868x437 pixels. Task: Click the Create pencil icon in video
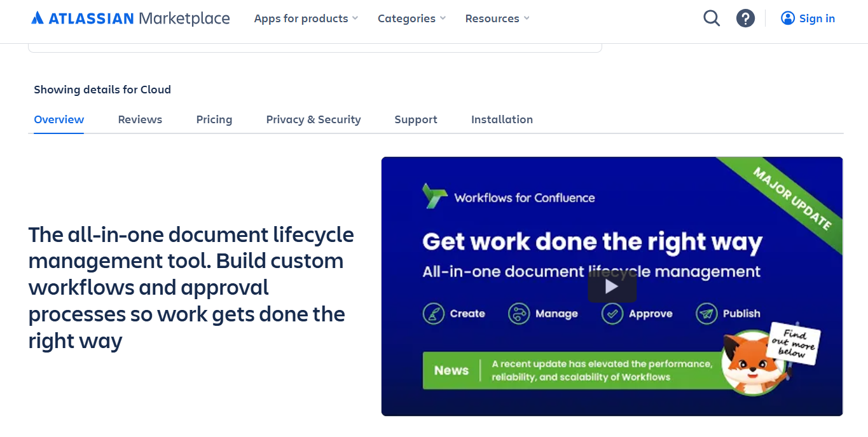[433, 313]
